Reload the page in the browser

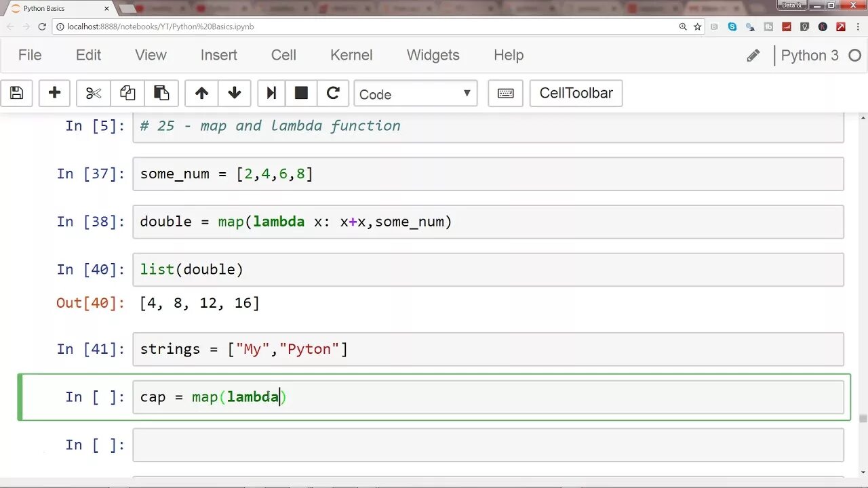pyautogui.click(x=42, y=26)
